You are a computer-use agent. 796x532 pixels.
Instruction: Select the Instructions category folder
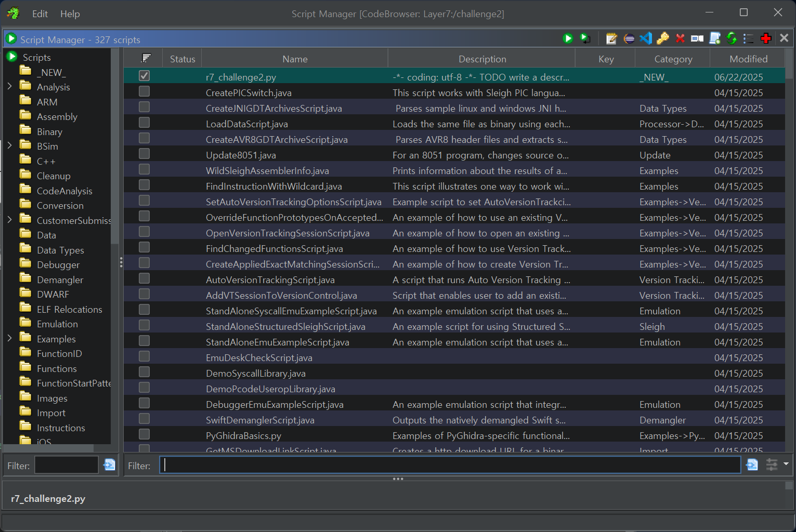[x=53, y=427]
